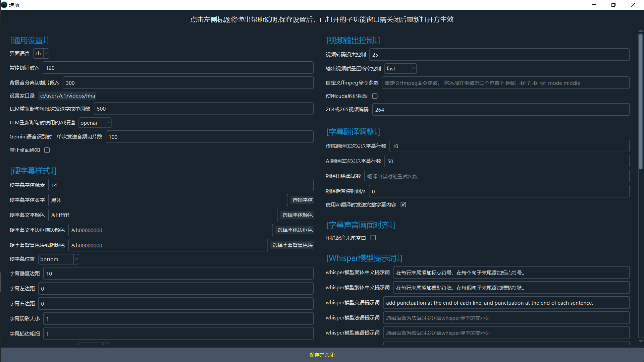The image size is (644, 362).
Task: Enable 使用cuda解码视频 checkbox
Action: [x=375, y=96]
